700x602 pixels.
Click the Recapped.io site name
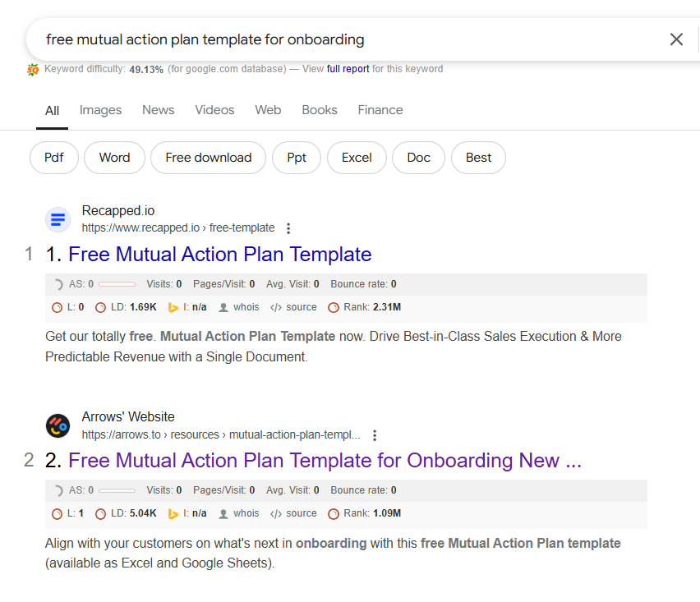[x=118, y=210]
